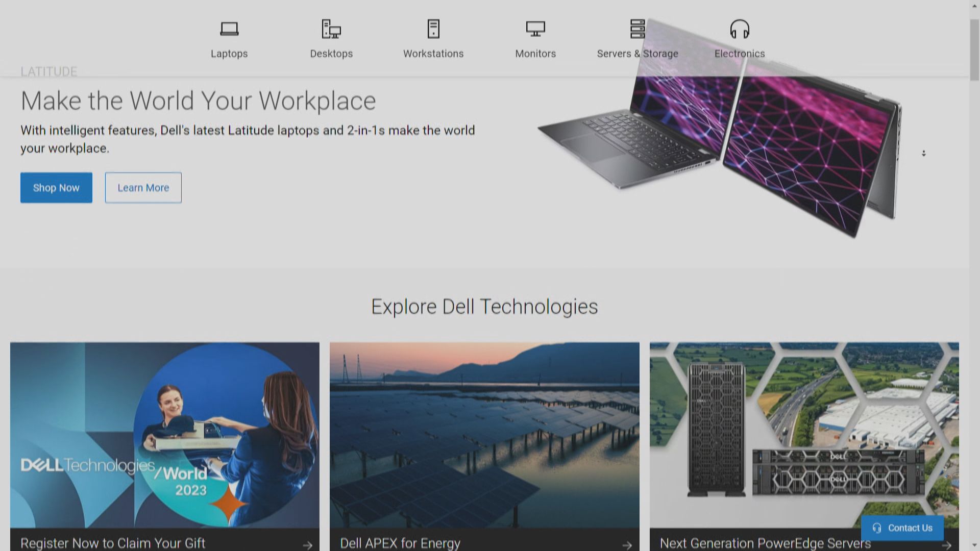Select the Desktops category icon

point(331,29)
